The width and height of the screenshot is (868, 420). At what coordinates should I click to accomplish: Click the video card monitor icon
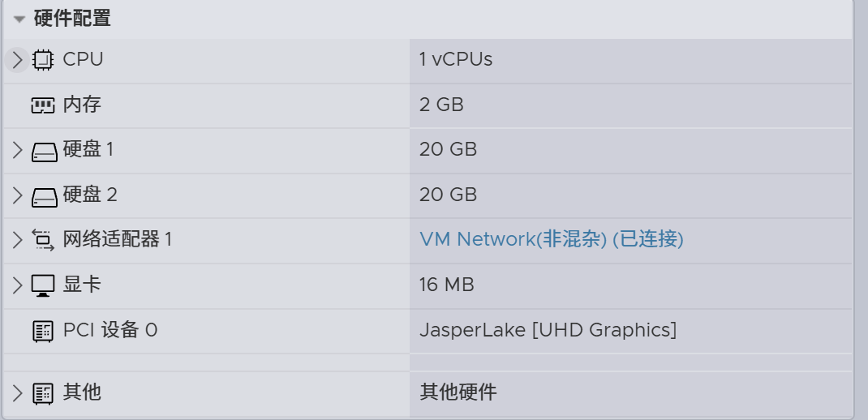pos(43,285)
